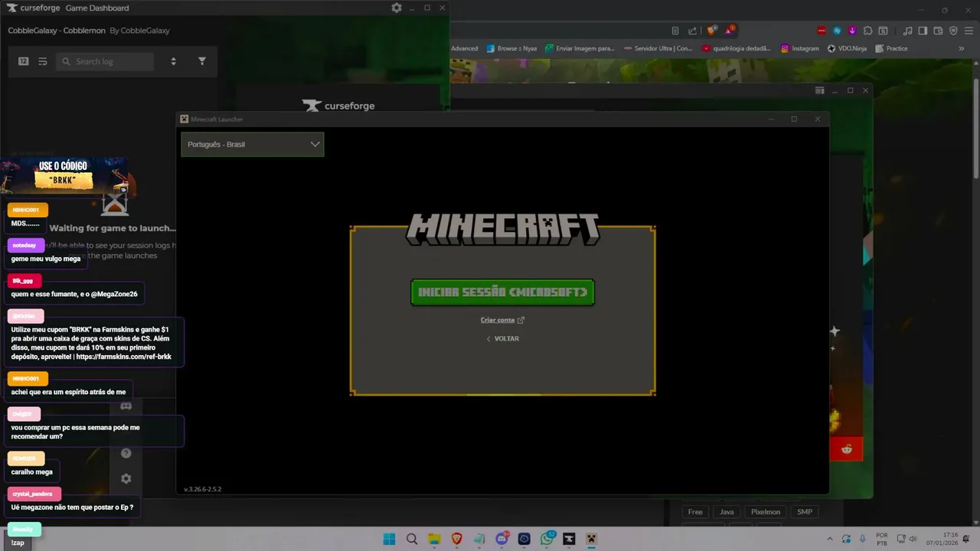Open the Windows taskbar search

pyautogui.click(x=412, y=539)
